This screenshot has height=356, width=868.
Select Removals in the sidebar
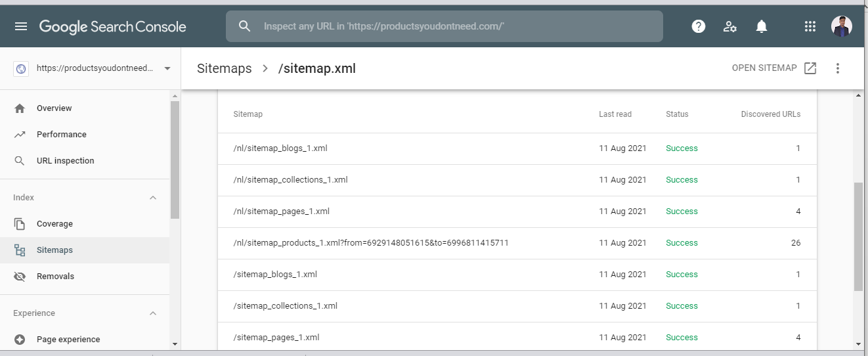[55, 277]
